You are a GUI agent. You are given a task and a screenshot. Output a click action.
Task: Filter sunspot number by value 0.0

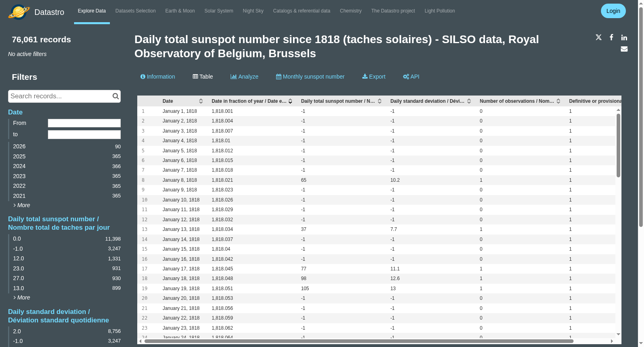(x=66, y=239)
